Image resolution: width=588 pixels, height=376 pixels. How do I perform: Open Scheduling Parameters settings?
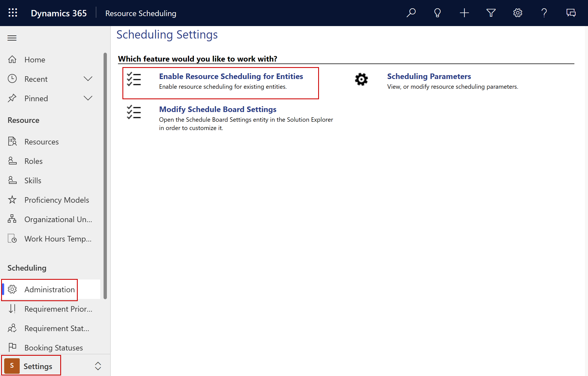pyautogui.click(x=429, y=76)
